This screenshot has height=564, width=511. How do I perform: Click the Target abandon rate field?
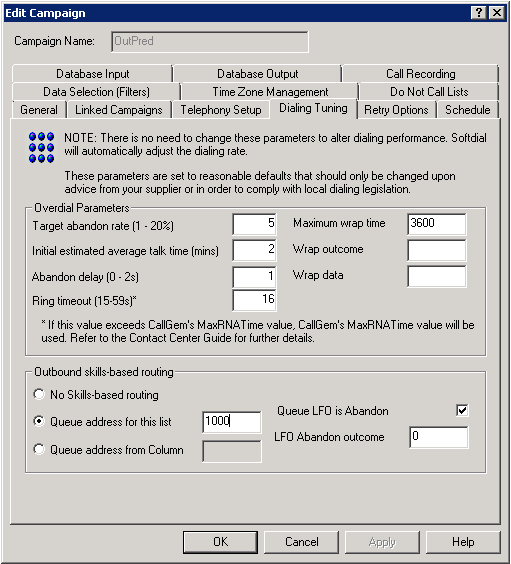pyautogui.click(x=254, y=224)
